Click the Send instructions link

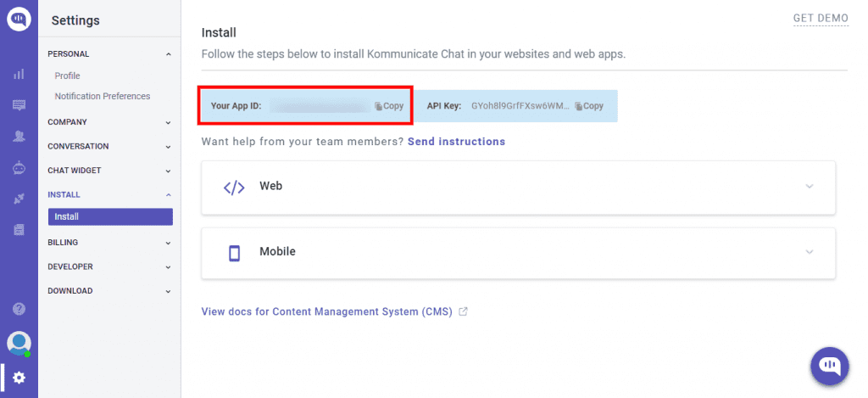[456, 142]
